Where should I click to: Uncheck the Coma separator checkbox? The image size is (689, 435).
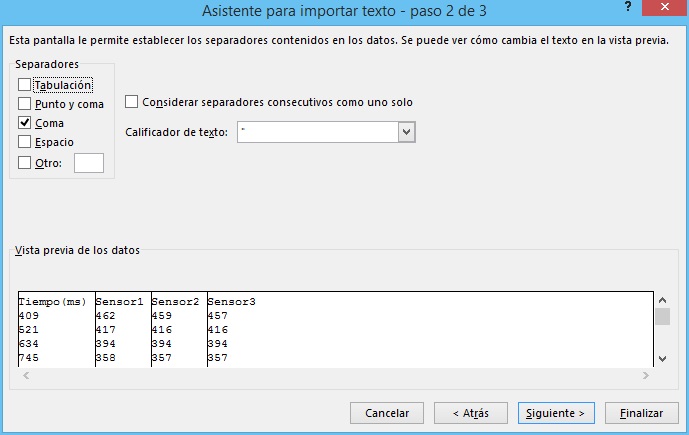25,123
